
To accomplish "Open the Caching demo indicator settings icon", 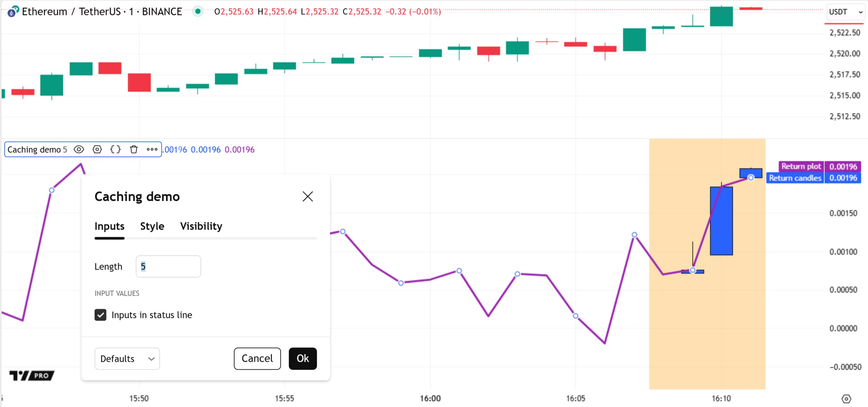I will click(97, 150).
